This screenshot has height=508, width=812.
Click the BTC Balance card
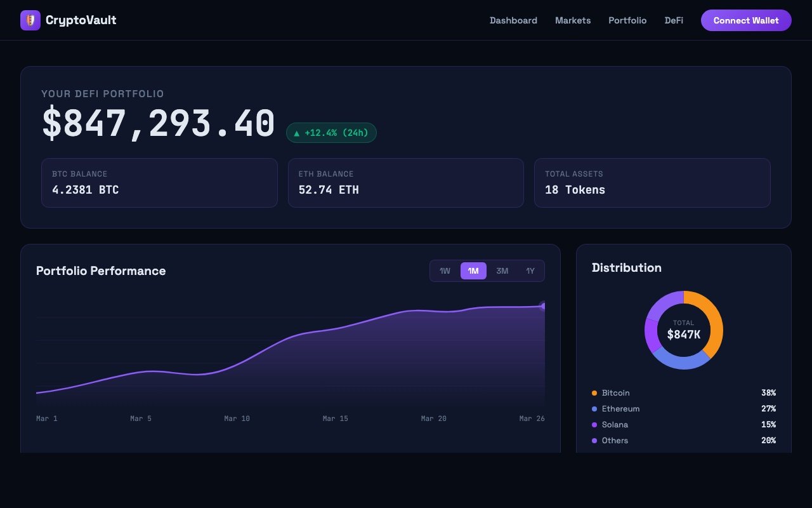[159, 182]
